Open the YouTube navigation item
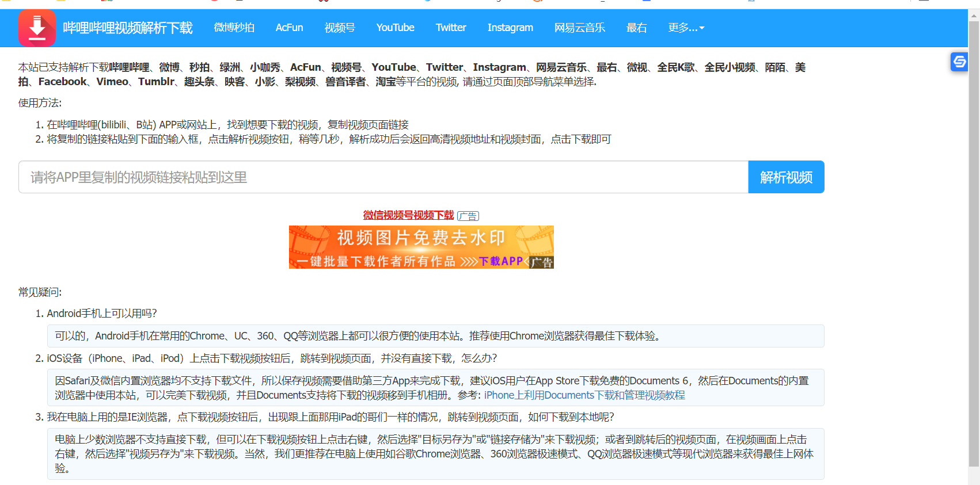Image resolution: width=980 pixels, height=485 pixels. [395, 28]
